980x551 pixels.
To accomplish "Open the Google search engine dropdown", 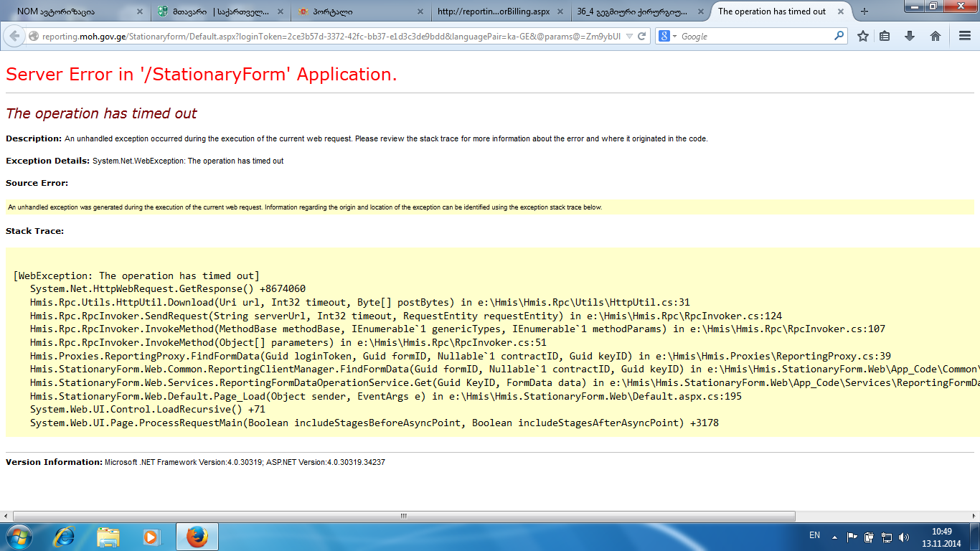I will pos(668,37).
